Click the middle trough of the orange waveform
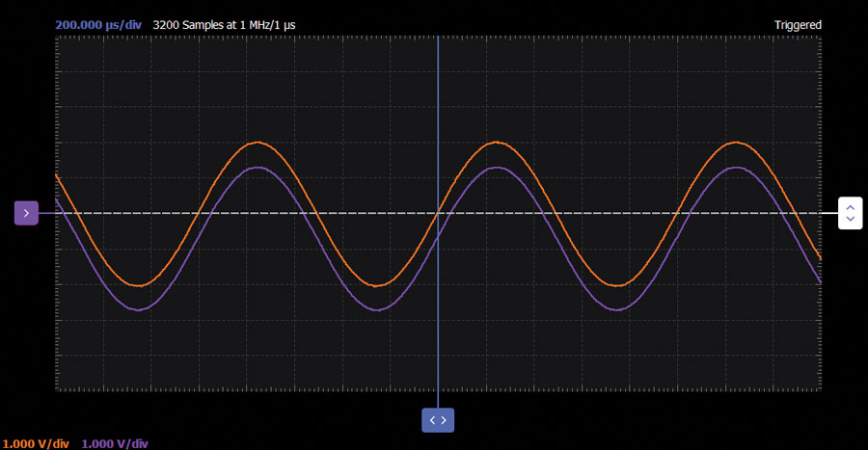 click(x=378, y=285)
